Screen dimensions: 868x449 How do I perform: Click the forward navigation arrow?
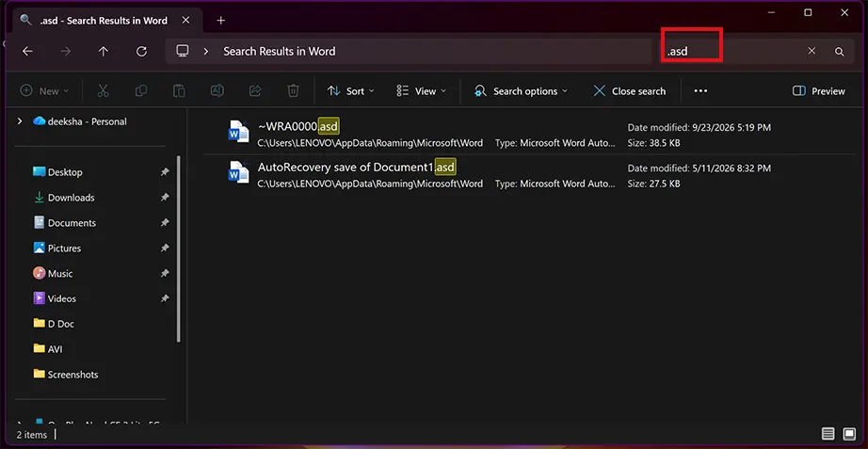coord(65,51)
